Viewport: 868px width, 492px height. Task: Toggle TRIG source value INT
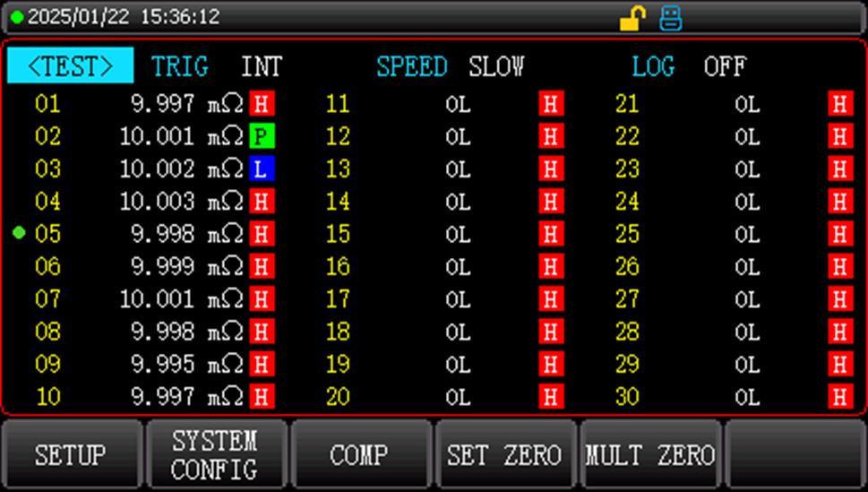point(261,67)
